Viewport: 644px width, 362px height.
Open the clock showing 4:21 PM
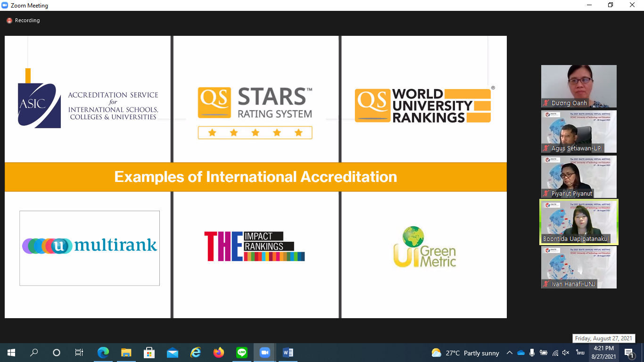click(x=603, y=353)
